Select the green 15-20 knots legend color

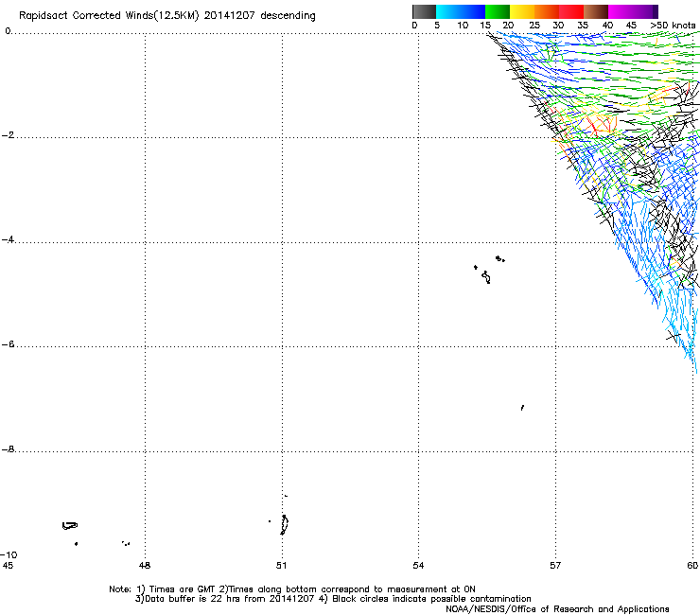click(498, 11)
